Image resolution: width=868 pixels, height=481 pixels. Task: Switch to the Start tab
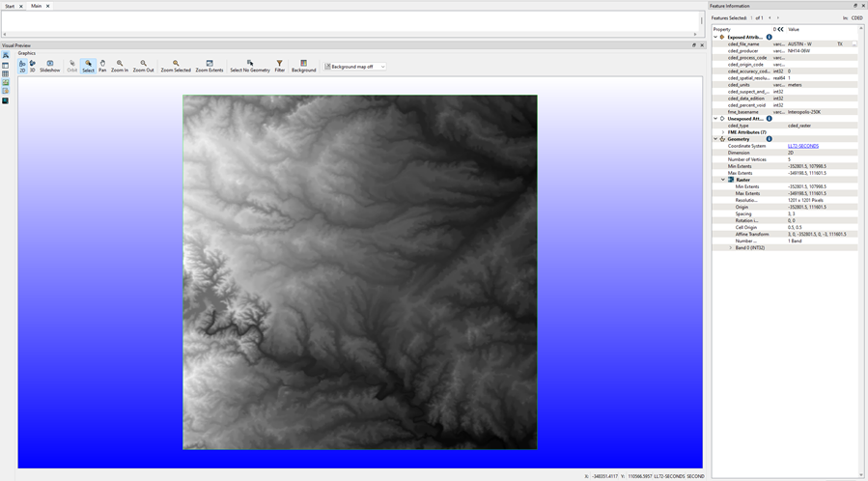click(x=10, y=6)
